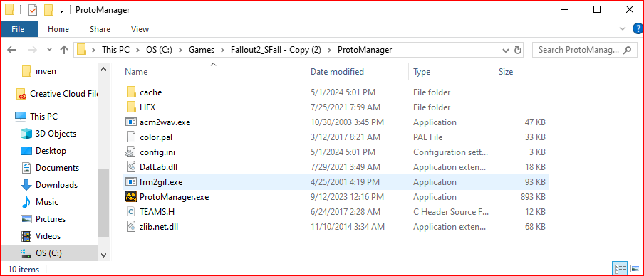This screenshot has width=644, height=276.
Task: Expand the ribbon with the chevron
Action: tap(622, 28)
